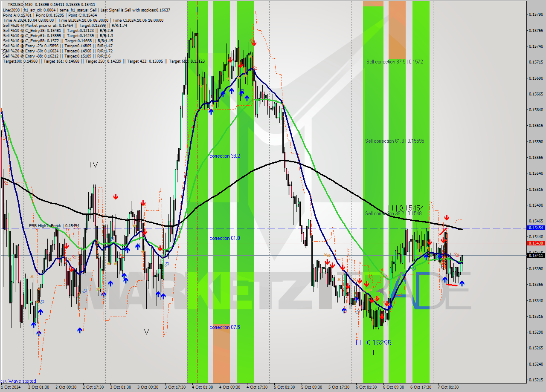Viewport: 546px width, 392px height.
Task: Click the 'Buy Wave started' label
Action: 18,381
